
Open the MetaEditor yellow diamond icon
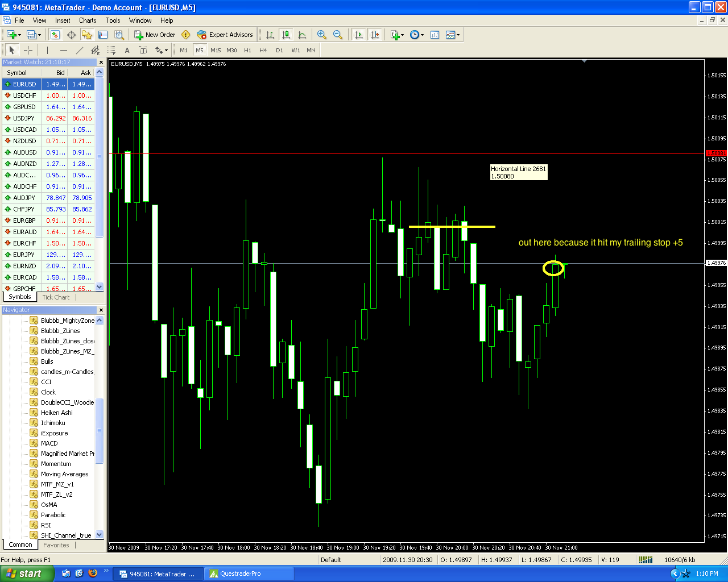click(x=185, y=35)
